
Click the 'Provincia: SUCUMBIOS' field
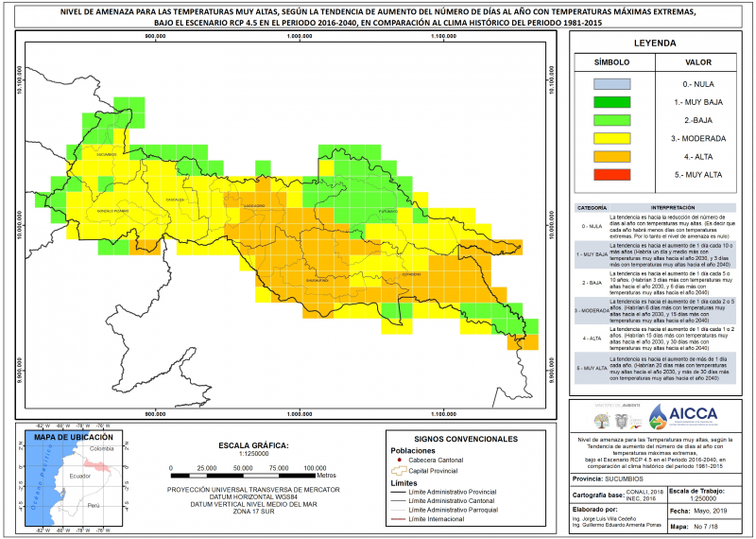[x=655, y=479]
